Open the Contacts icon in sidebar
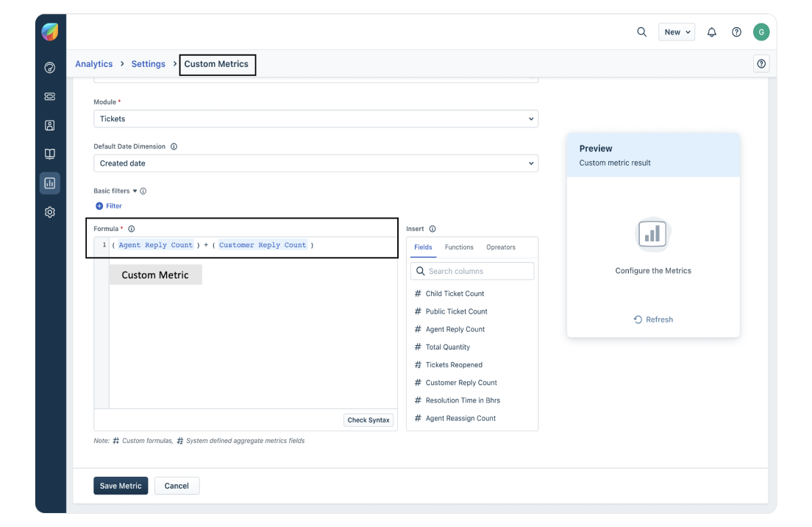This screenshot has height=527, width=812. click(50, 125)
